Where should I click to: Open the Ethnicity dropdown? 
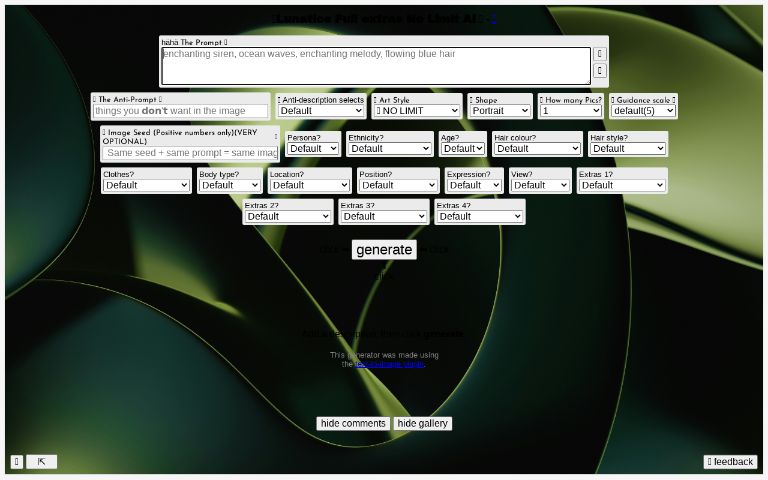(x=389, y=149)
